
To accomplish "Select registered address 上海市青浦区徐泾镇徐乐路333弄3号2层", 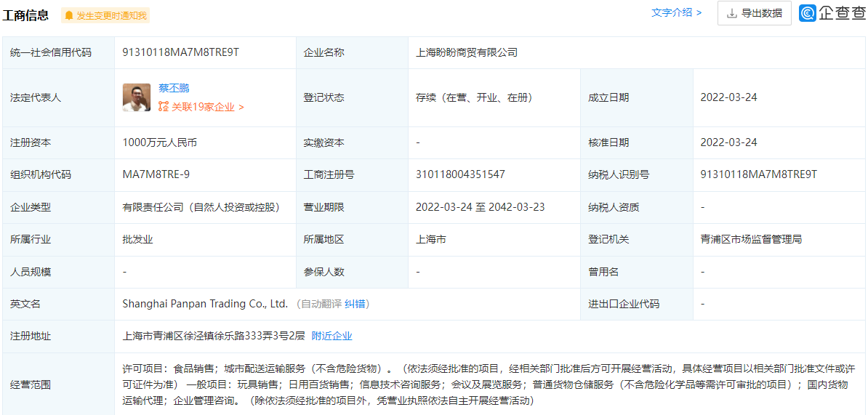I will click(213, 336).
